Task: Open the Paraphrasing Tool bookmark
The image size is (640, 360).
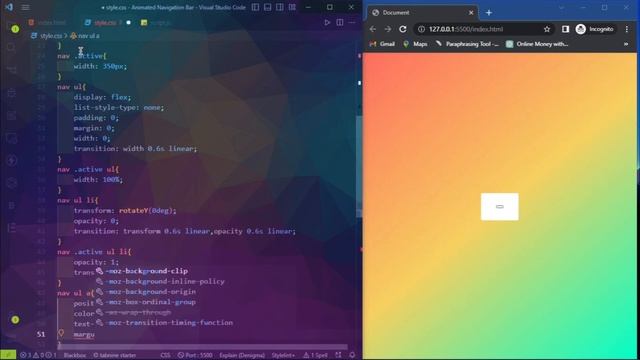Action: 468,44
